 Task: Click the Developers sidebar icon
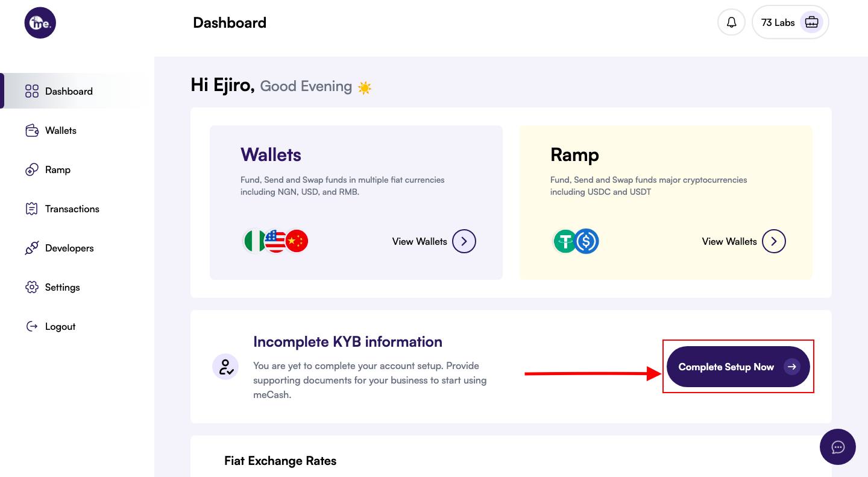click(31, 248)
